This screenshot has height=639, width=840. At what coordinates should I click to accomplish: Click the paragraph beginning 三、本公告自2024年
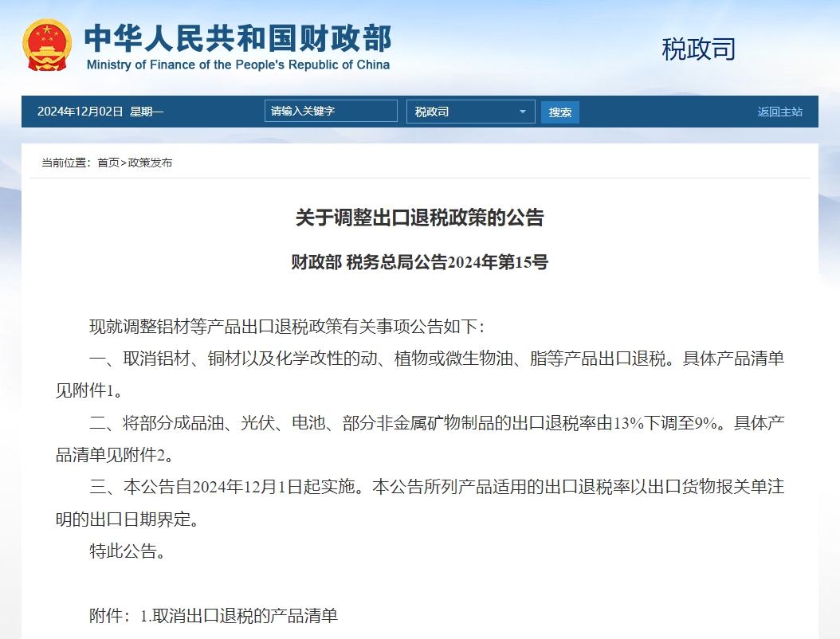437,487
